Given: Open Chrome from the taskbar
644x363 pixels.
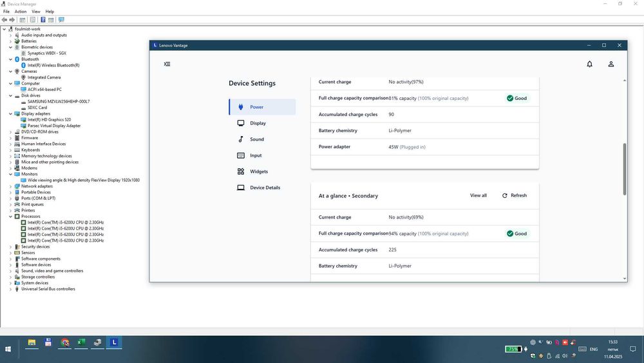Looking at the screenshot, I should pos(65,342).
